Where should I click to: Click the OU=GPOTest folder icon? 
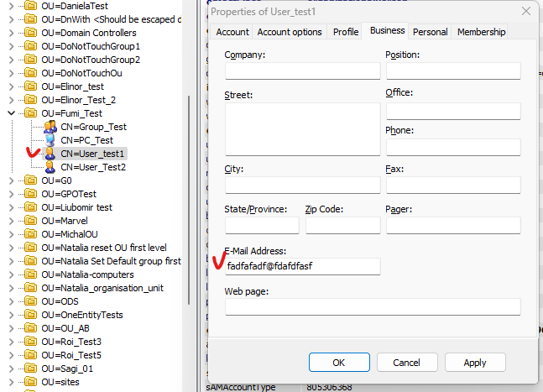tap(30, 194)
